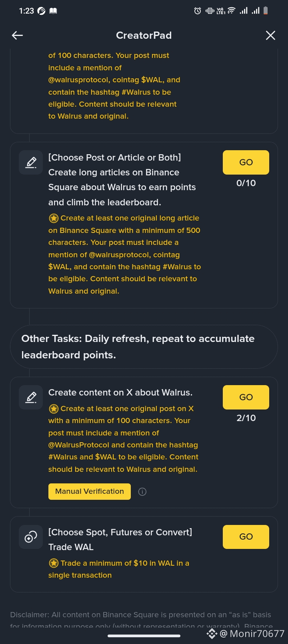This screenshot has height=644, width=288.
Task: Tap the 2/10 progress counter
Action: (246, 418)
